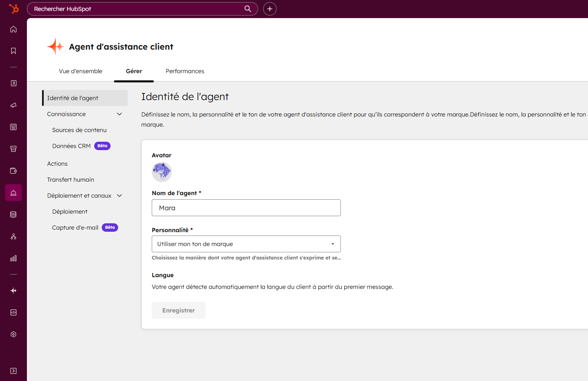This screenshot has width=588, height=381.
Task: Open Transfert humain settings
Action: coord(71,180)
